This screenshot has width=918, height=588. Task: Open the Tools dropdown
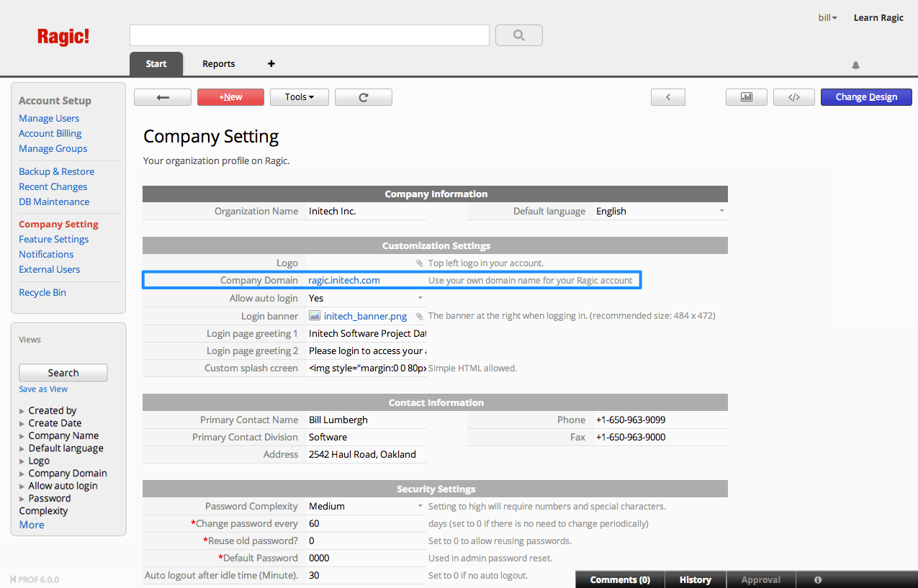300,97
